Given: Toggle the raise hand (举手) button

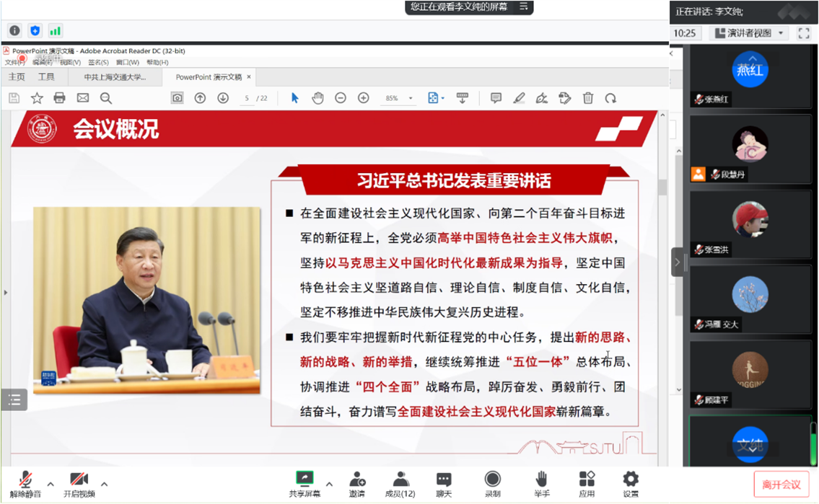Looking at the screenshot, I should pyautogui.click(x=541, y=483).
